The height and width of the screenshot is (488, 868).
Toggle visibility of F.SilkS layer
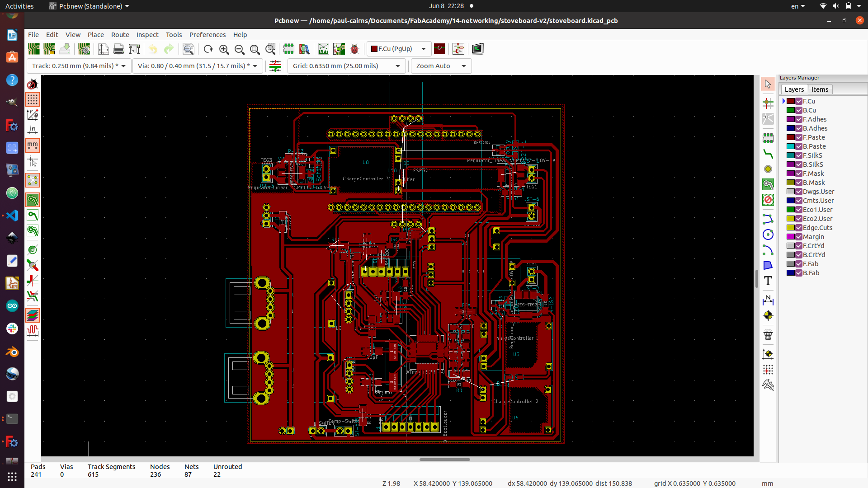(799, 155)
